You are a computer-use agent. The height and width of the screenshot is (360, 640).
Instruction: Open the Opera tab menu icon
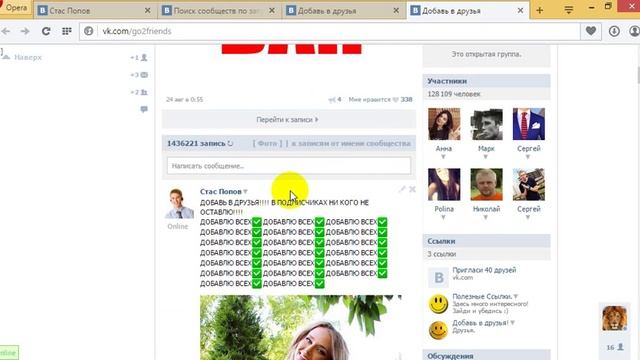pyautogui.click(x=568, y=10)
